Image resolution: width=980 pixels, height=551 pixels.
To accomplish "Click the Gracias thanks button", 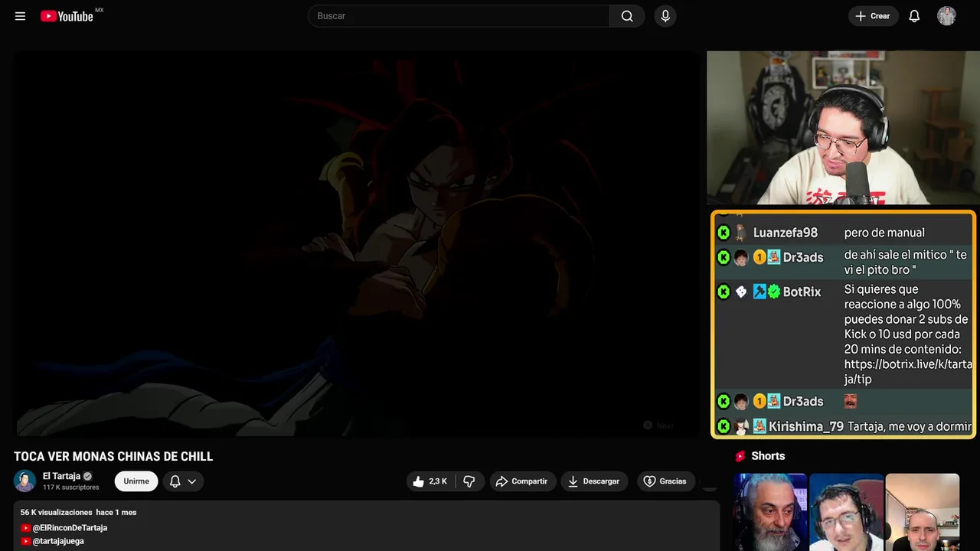I will tap(665, 481).
